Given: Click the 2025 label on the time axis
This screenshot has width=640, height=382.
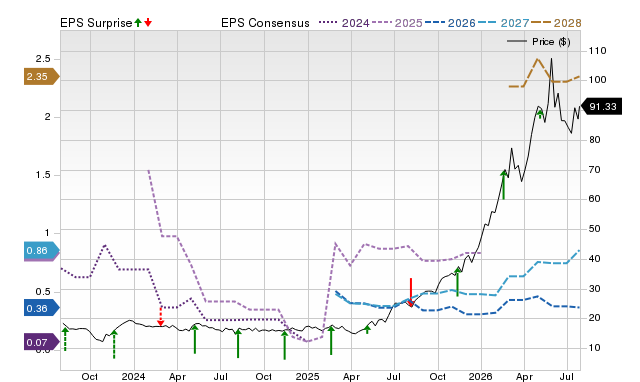Looking at the screenshot, I should [307, 376].
